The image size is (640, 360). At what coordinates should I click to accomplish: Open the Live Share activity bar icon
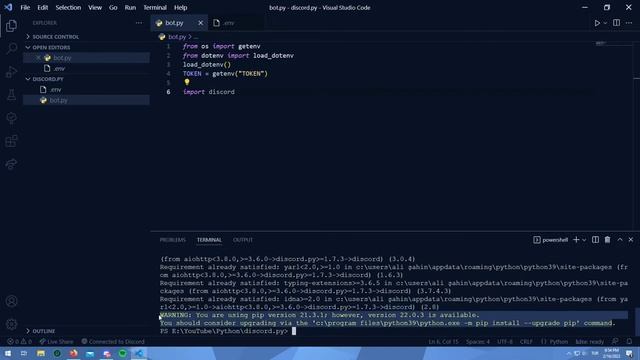click(11, 164)
